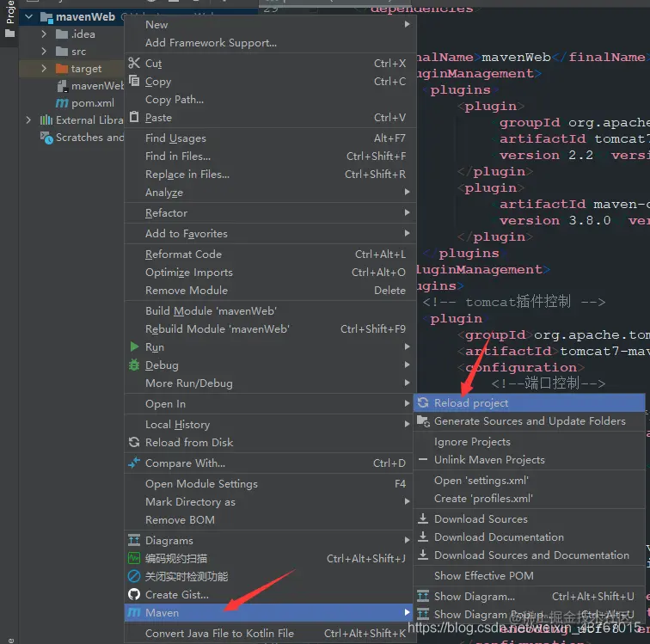
Task: Select Find in Files...
Action: point(269,156)
